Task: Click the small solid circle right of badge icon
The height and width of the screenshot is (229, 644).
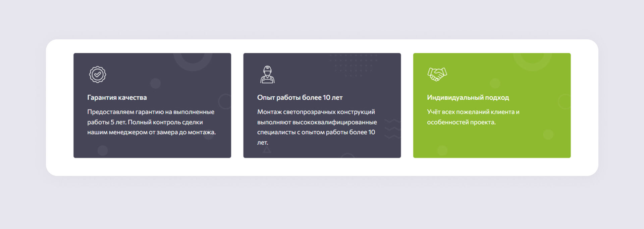Action: (x=155, y=83)
